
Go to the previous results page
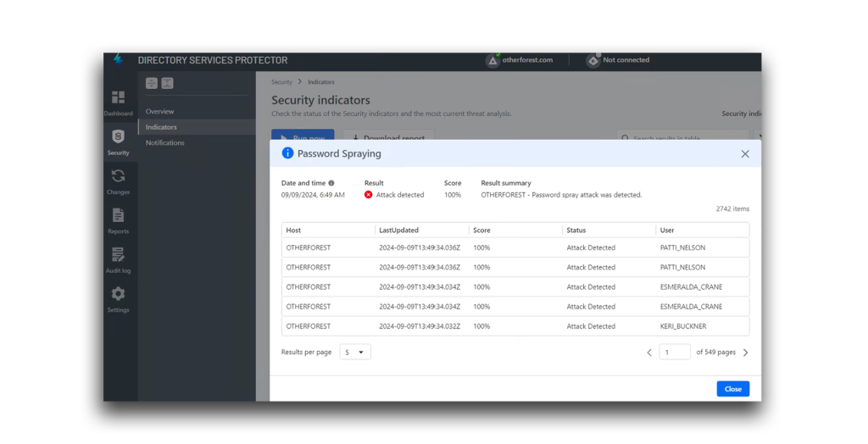coord(649,352)
